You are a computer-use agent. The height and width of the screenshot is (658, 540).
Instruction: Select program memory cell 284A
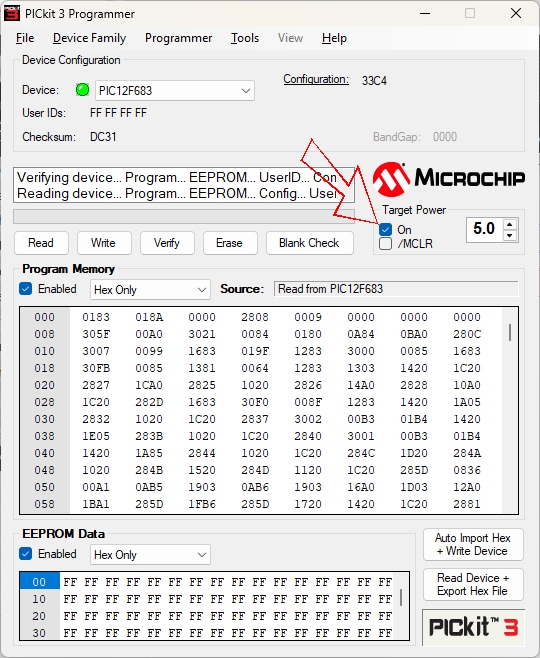[x=467, y=453]
